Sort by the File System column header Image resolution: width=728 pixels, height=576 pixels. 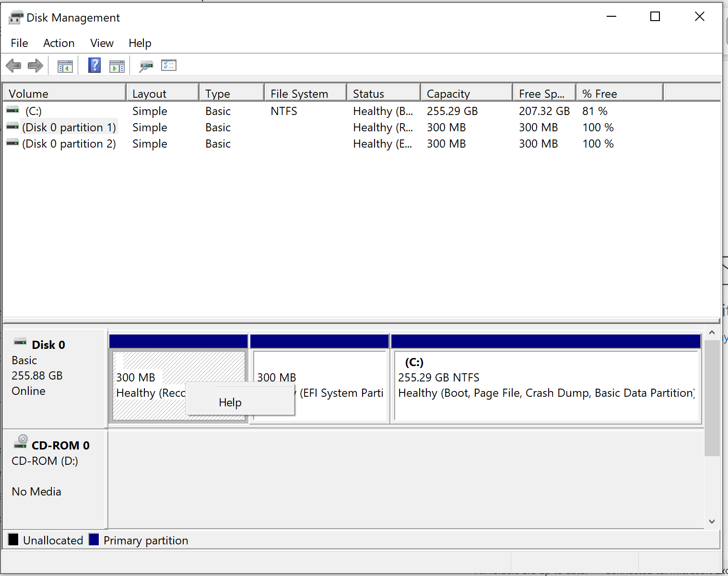pyautogui.click(x=306, y=93)
